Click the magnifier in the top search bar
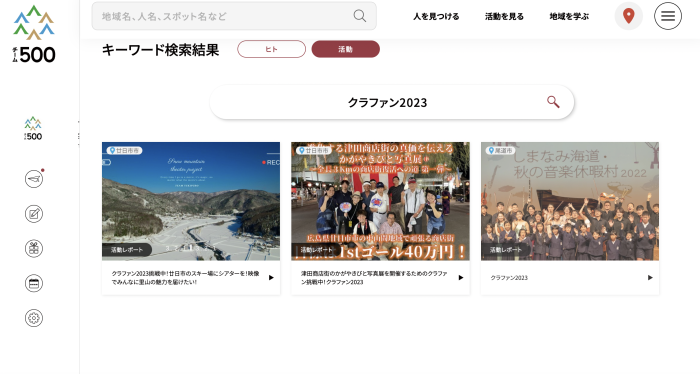 coord(360,16)
